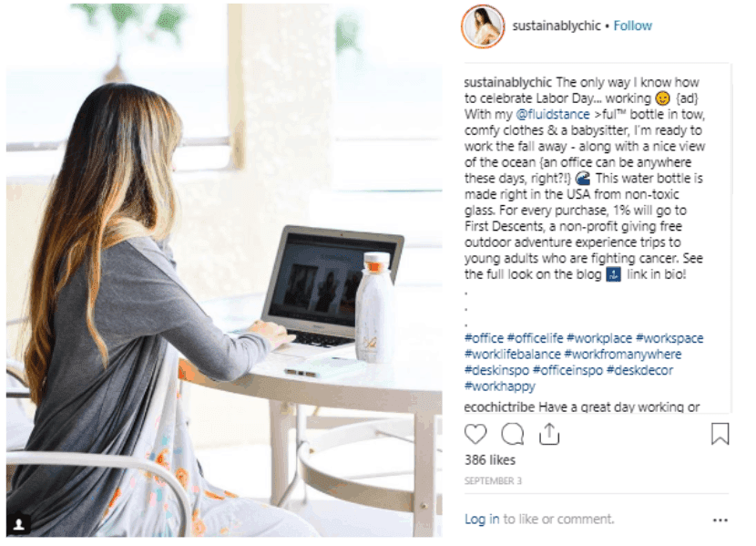Screen dimensions: 756x546
Task: Open the #office hashtag
Action: coord(484,338)
